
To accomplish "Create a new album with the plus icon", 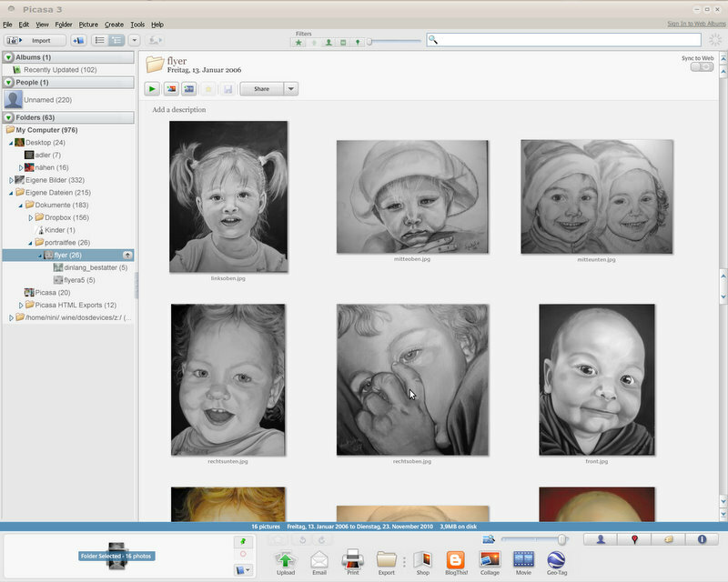I will pos(78,40).
